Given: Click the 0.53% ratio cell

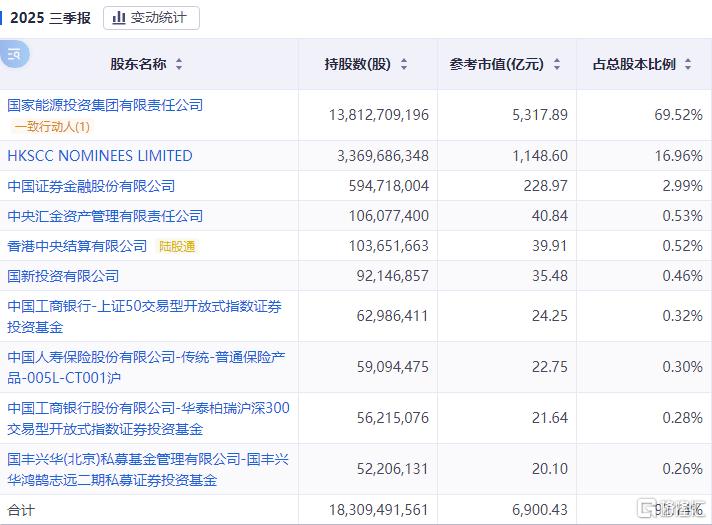Looking at the screenshot, I should pos(682,216).
